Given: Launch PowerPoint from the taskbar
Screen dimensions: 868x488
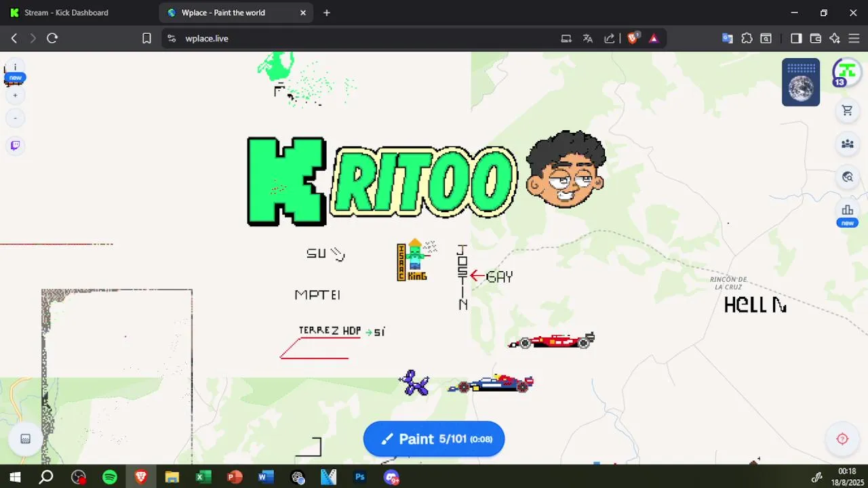Looking at the screenshot, I should [x=235, y=477].
